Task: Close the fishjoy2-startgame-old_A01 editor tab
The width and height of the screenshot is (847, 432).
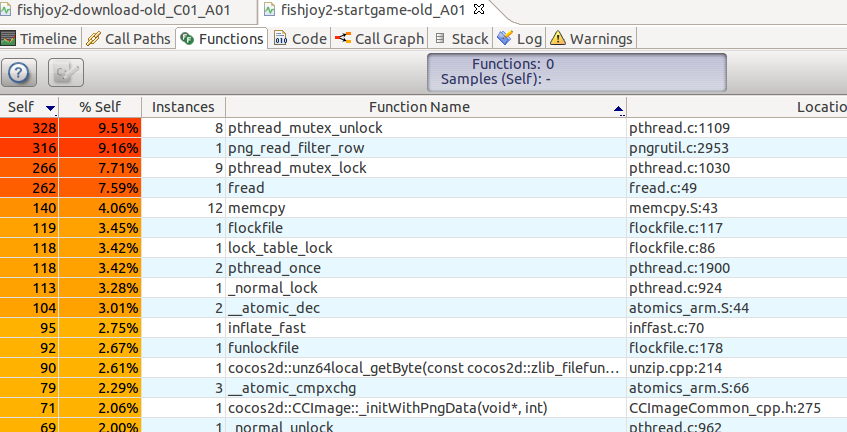Action: [x=478, y=9]
